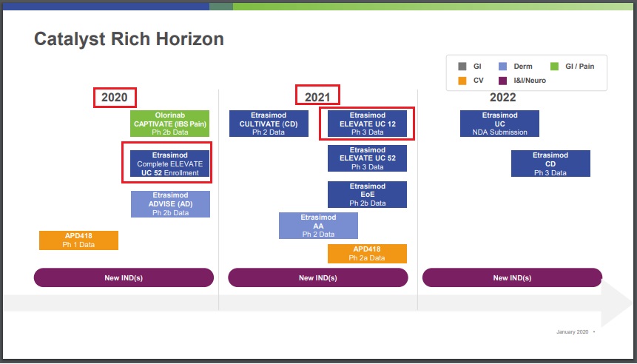Viewport: 637px width, 364px height.
Task: Click the APD418 Ph 1 Data box
Action: 78,240
